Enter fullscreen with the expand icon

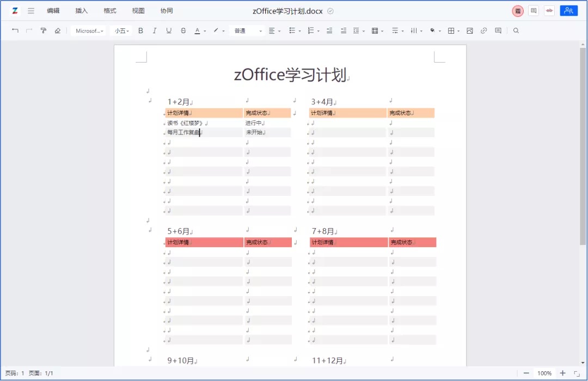(x=577, y=373)
